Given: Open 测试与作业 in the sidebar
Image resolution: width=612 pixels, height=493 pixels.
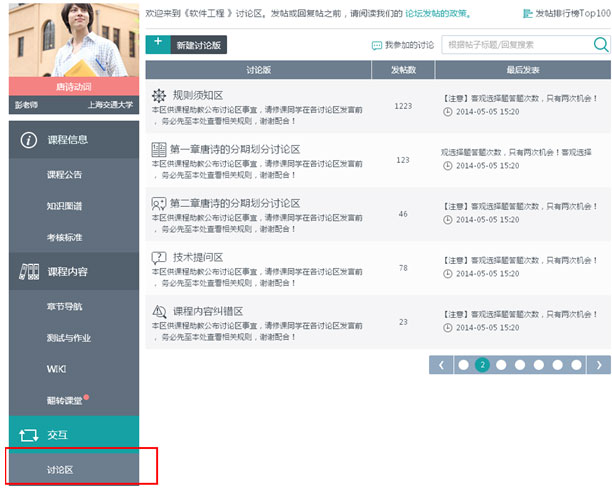Looking at the screenshot, I should (x=69, y=338).
